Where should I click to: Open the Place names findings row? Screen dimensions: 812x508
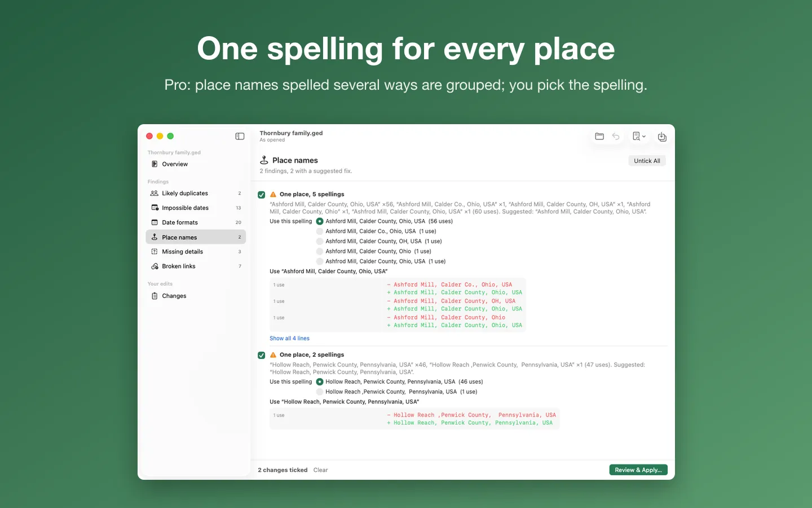tap(196, 237)
